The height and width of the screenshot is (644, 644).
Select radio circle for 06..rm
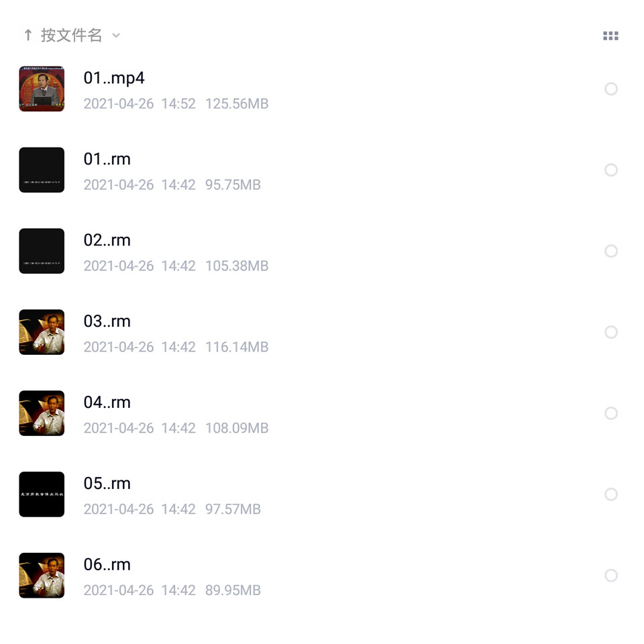pyautogui.click(x=610, y=576)
